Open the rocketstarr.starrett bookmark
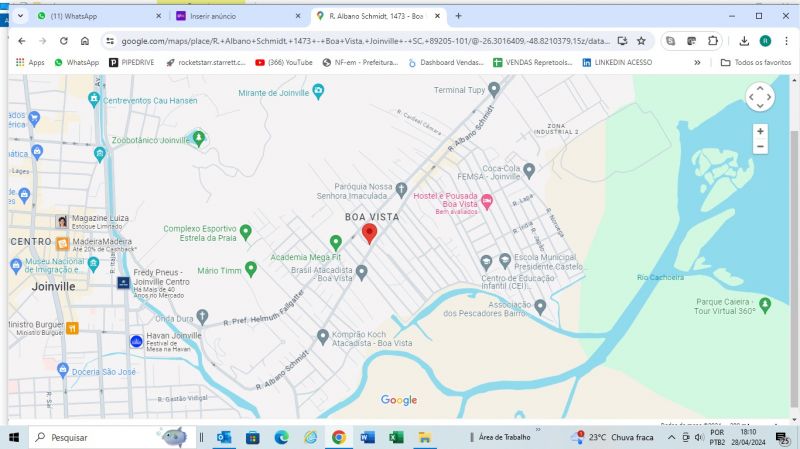 coord(206,62)
